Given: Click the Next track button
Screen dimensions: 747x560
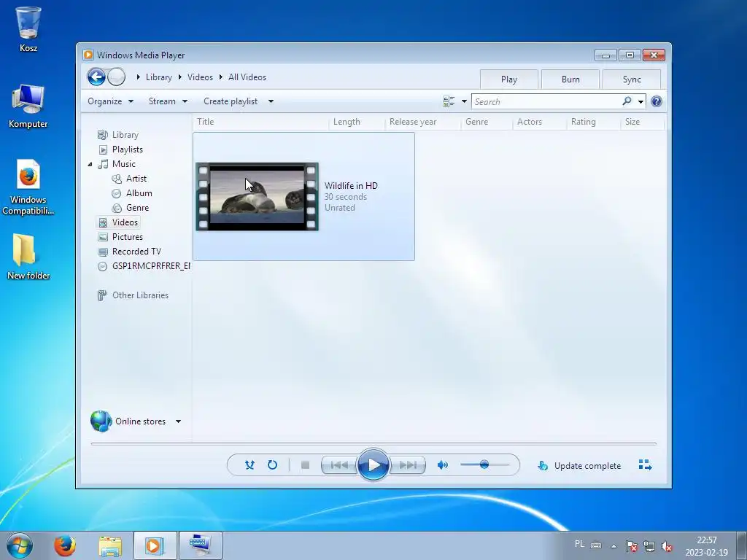Looking at the screenshot, I should click(x=407, y=464).
